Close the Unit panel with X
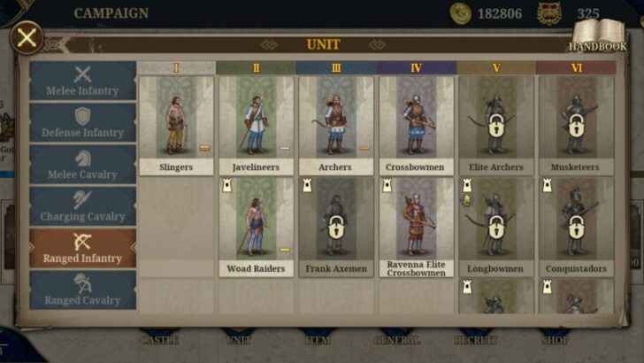Image resolution: width=644 pixels, height=363 pixels. click(x=27, y=38)
